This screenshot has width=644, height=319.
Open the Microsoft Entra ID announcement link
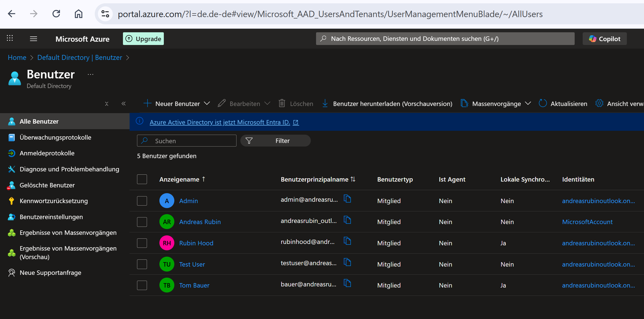[x=220, y=122]
